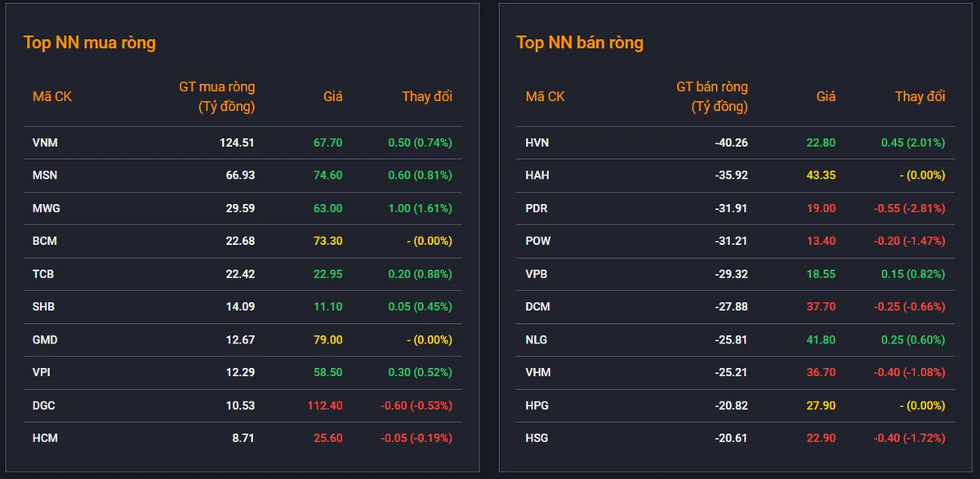The width and height of the screenshot is (980, 479).
Task: Click HSG net sell value -20.61
Action: coord(732,438)
